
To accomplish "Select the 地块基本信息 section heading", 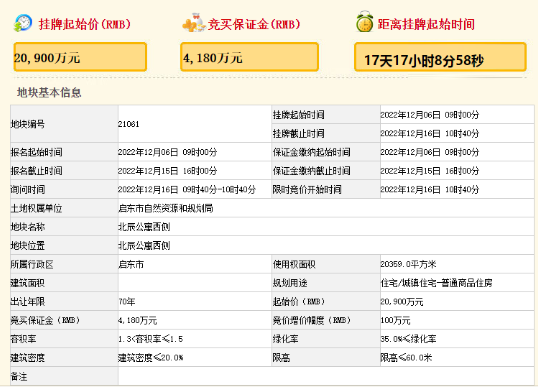I will pyautogui.click(x=49, y=93).
